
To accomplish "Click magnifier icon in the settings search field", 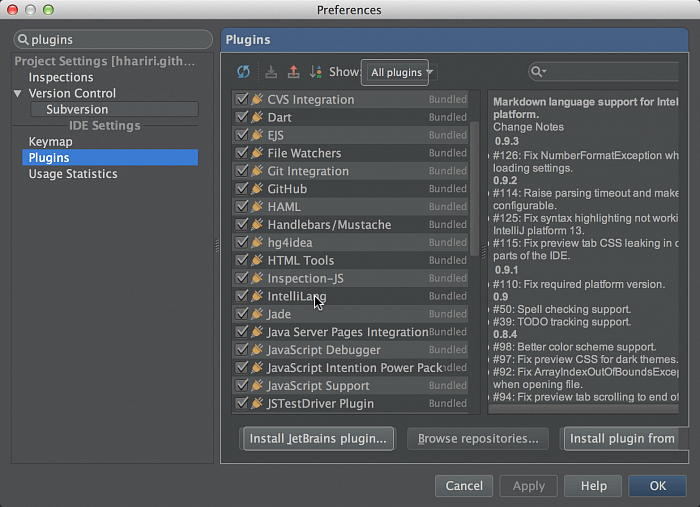I will pyautogui.click(x=24, y=40).
